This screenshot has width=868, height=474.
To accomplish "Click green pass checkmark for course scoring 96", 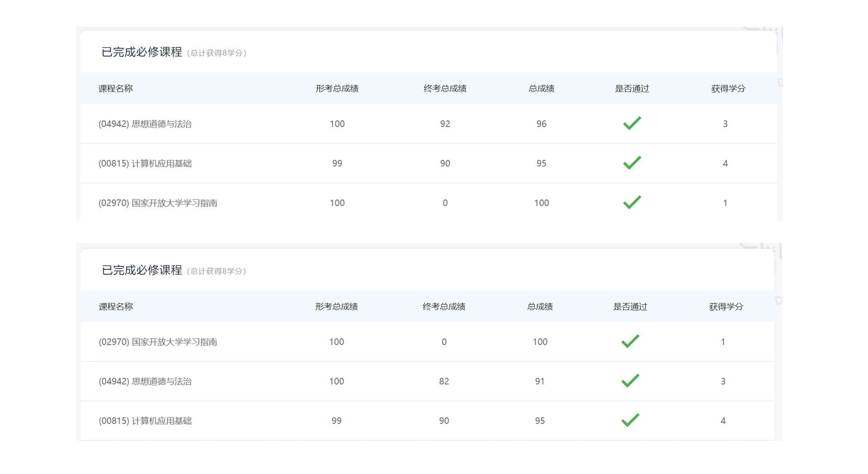I will click(x=632, y=123).
